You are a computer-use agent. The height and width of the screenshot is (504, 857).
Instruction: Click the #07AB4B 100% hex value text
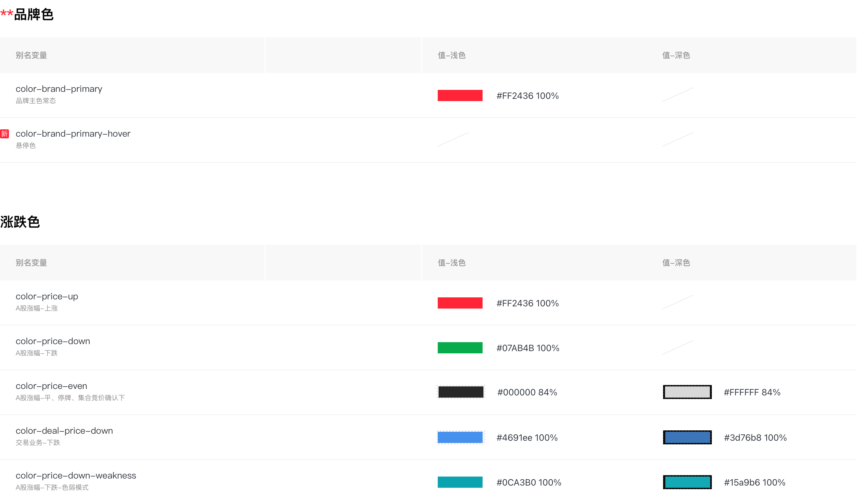[528, 348]
